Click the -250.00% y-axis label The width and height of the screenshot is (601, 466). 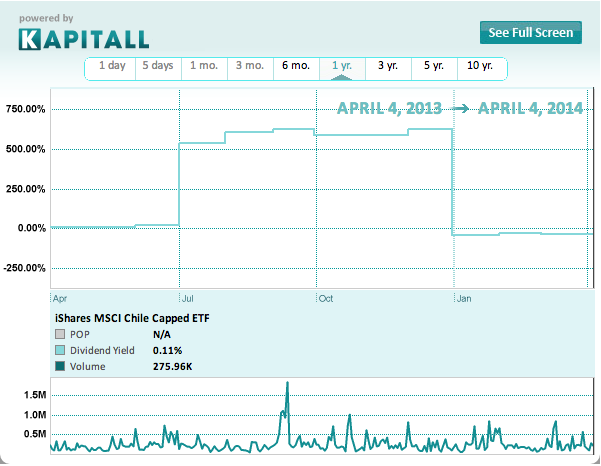[x=24, y=268]
